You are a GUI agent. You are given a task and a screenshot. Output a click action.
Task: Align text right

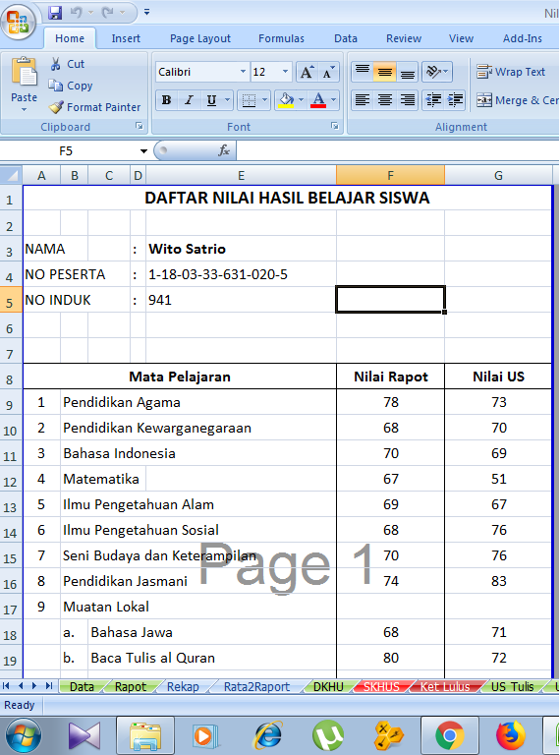(x=407, y=100)
